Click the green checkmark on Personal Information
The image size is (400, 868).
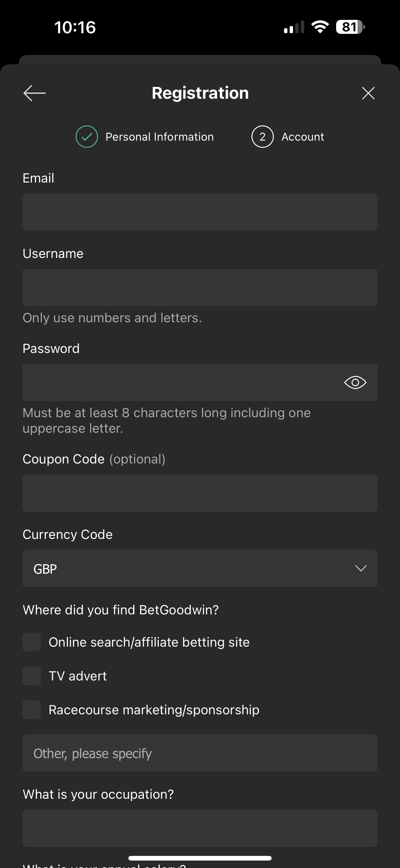(87, 137)
